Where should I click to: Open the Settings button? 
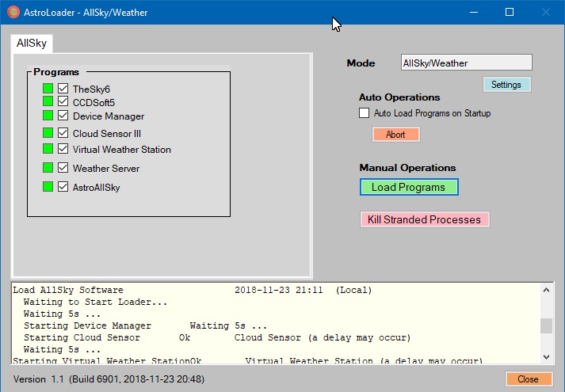[506, 85]
